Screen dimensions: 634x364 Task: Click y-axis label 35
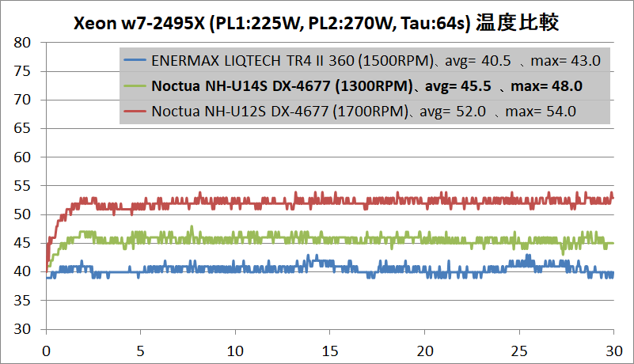pos(22,301)
